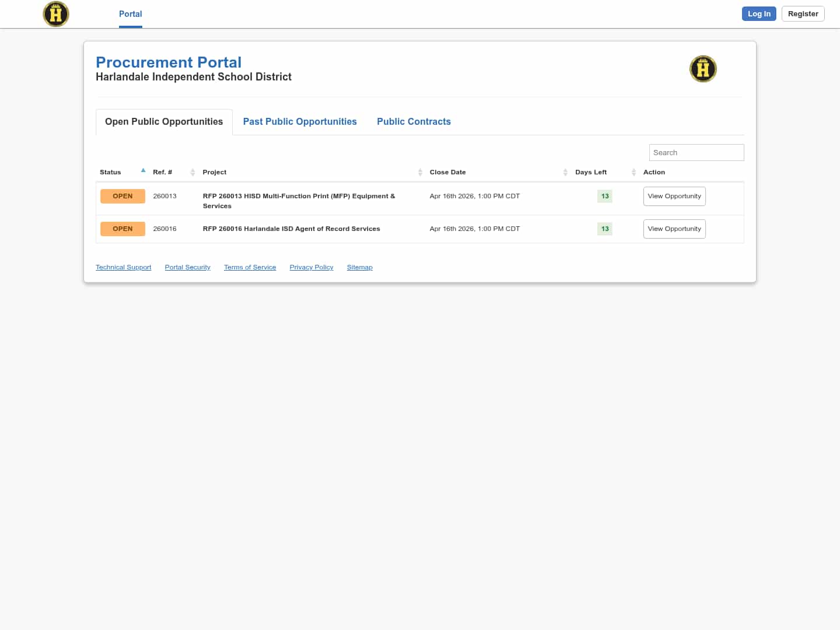Open the Public Contracts tab
The width and height of the screenshot is (840, 630).
click(414, 121)
